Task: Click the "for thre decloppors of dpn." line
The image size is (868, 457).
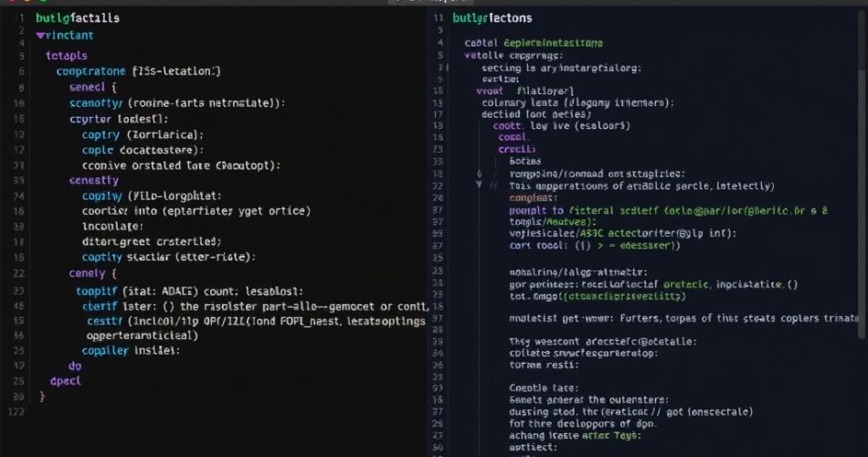Action: click(x=583, y=424)
